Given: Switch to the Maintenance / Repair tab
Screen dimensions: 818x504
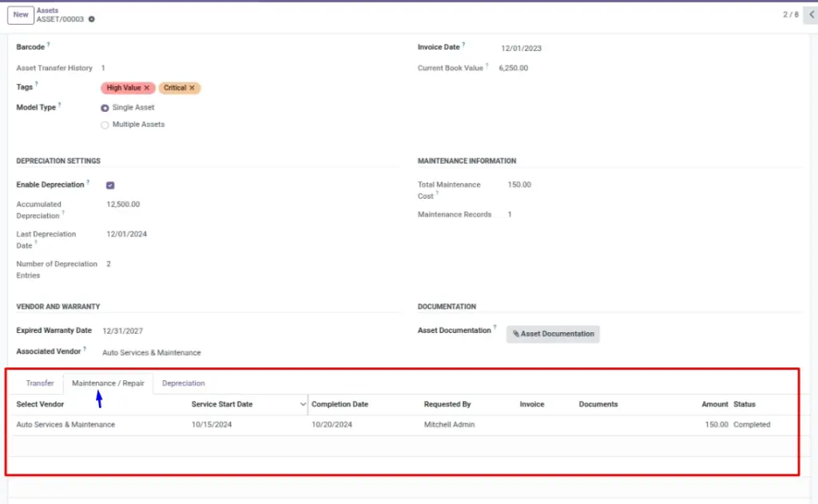Looking at the screenshot, I should [108, 383].
